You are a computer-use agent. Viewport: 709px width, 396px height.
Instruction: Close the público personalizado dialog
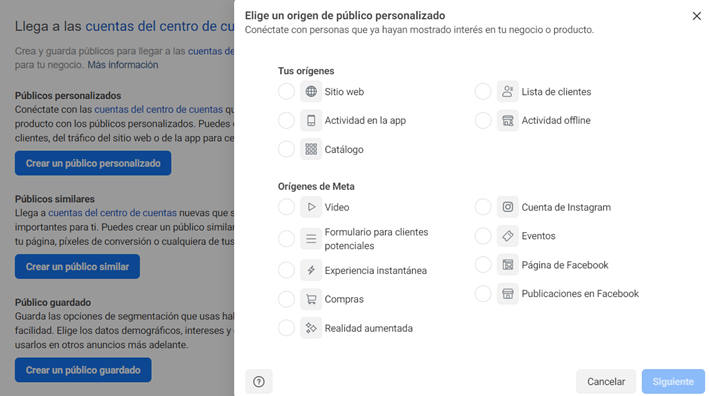pos(697,16)
